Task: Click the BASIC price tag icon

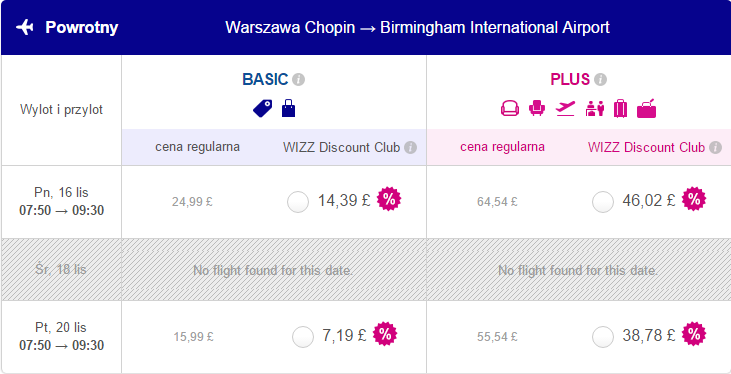Action: pos(263,109)
